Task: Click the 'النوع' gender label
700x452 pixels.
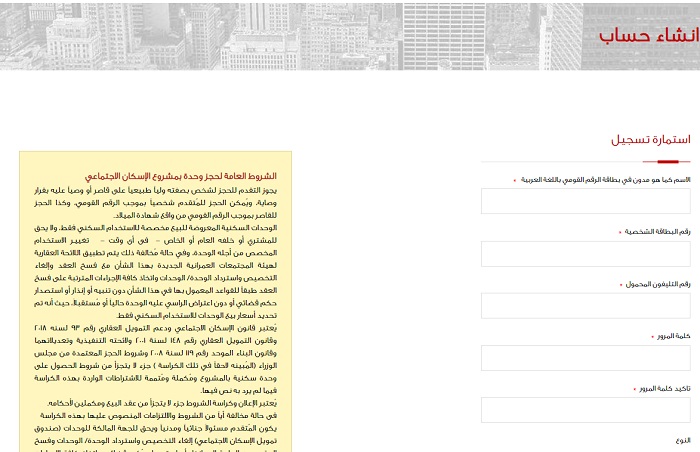Action: [x=682, y=440]
